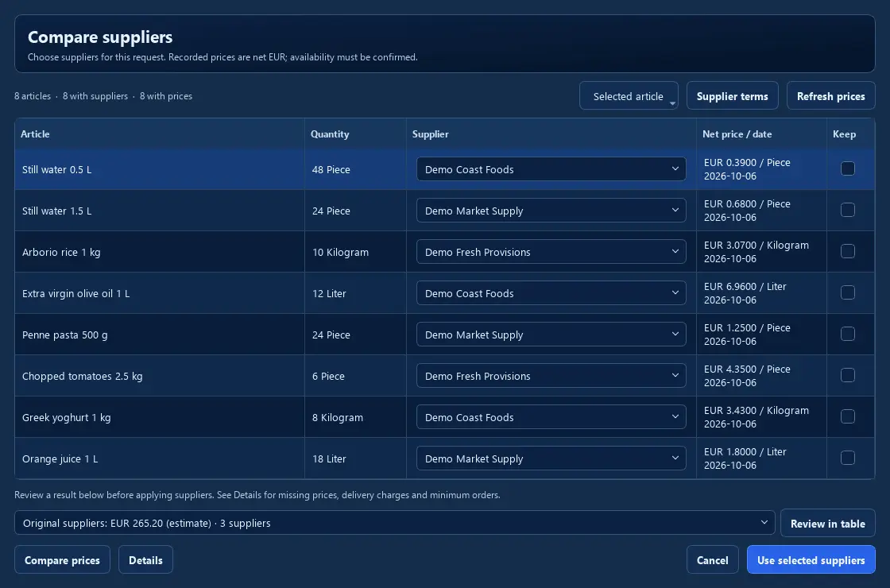Click the Supplier terms button
Screen dimensions: 890x588
pyautogui.click(x=732, y=96)
